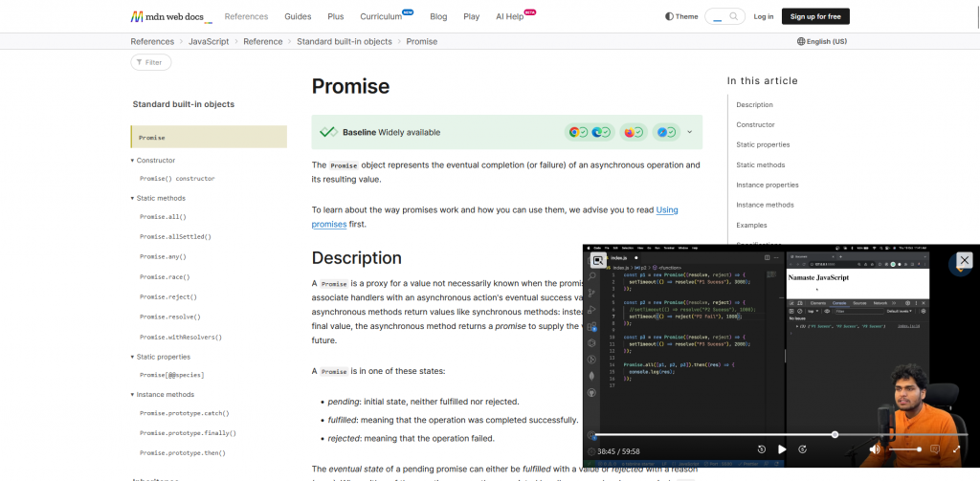Click the video volume slider
Screen dimensions: 980x481
coord(904,449)
